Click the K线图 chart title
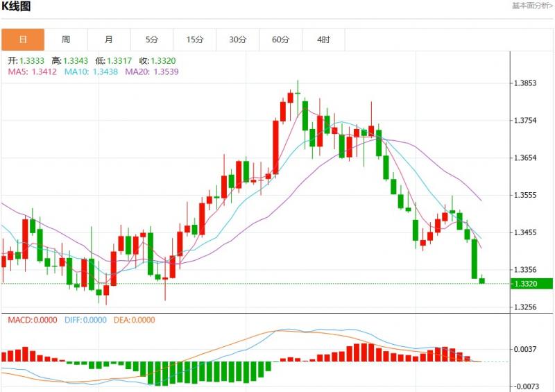Screen dimensions: 555x392 15,6
